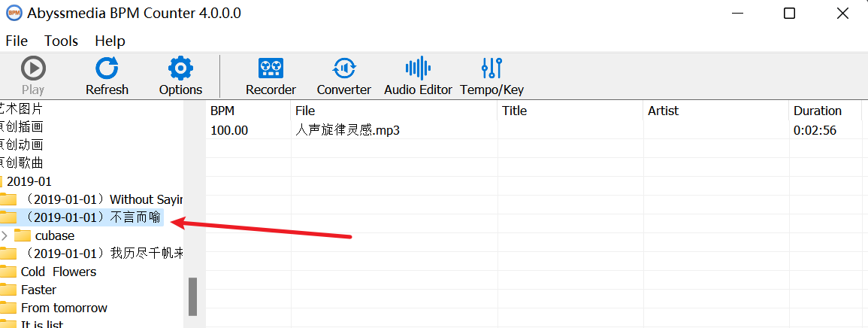Image resolution: width=868 pixels, height=328 pixels.
Task: Click the BPM Counter app icon in title bar
Action: (x=14, y=13)
